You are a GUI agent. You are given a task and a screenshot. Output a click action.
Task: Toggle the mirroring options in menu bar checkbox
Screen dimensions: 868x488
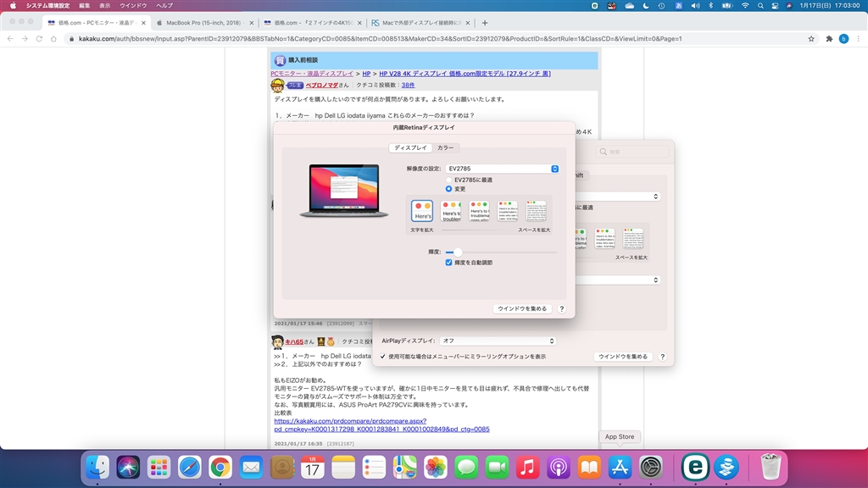point(383,357)
